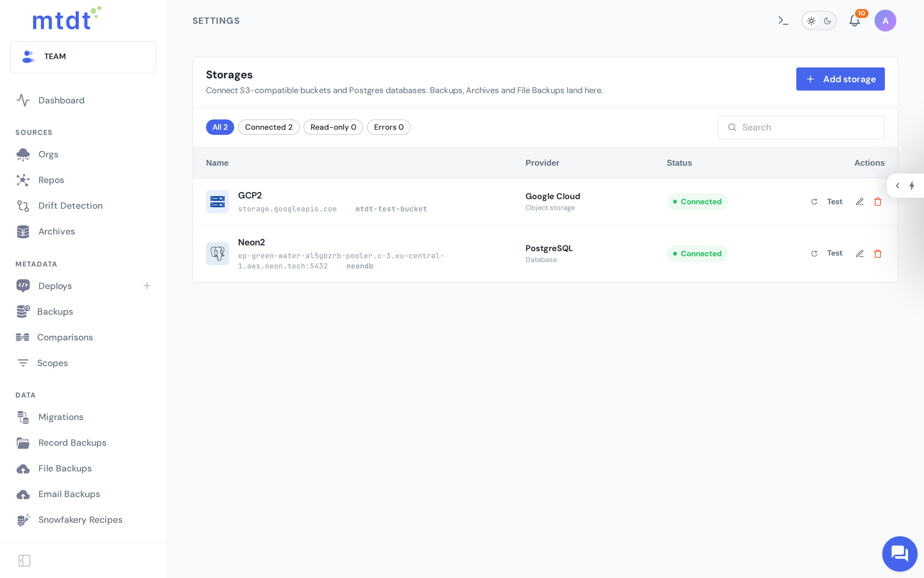This screenshot has width=924, height=578.
Task: Test the GCP2 connection
Action: [827, 202]
